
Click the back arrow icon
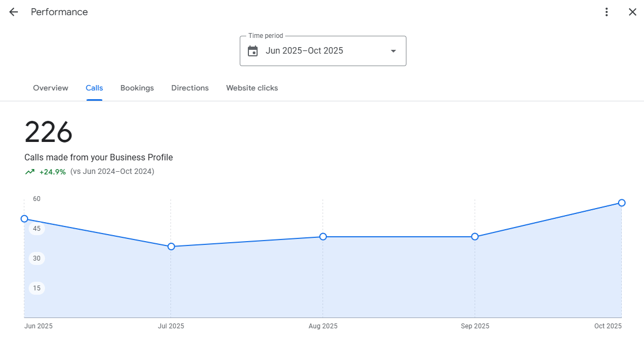pyautogui.click(x=13, y=11)
